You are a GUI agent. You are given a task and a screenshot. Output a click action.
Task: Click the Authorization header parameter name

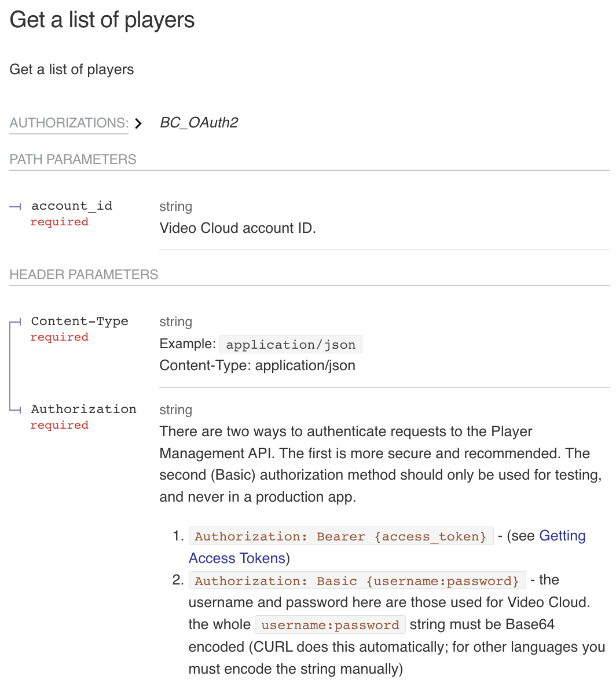[x=84, y=409]
